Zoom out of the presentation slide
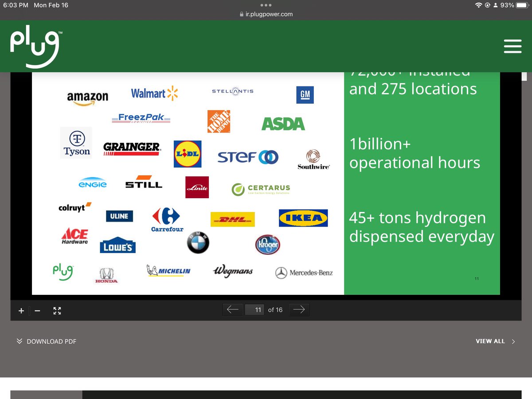This screenshot has height=399, width=532. point(38,310)
